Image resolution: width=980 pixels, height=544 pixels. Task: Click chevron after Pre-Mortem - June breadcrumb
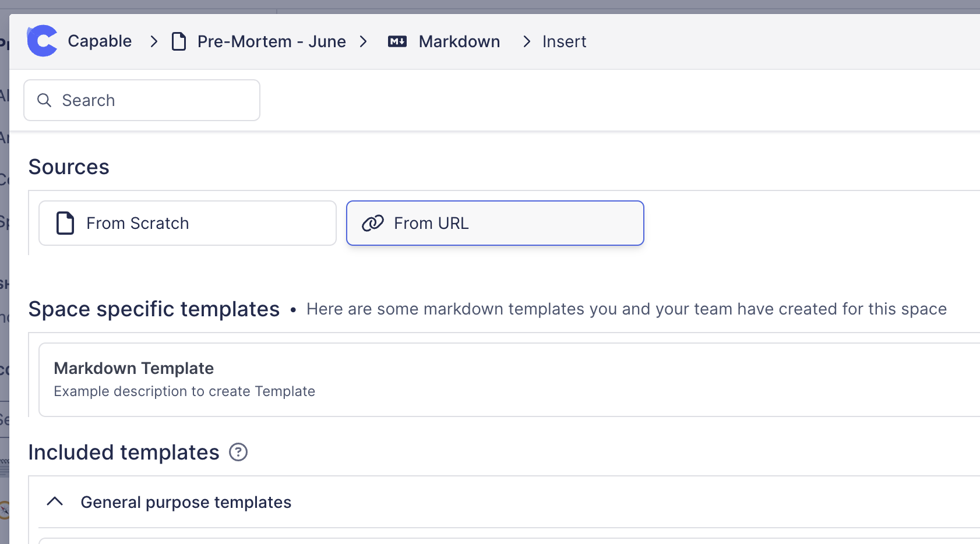(x=364, y=41)
